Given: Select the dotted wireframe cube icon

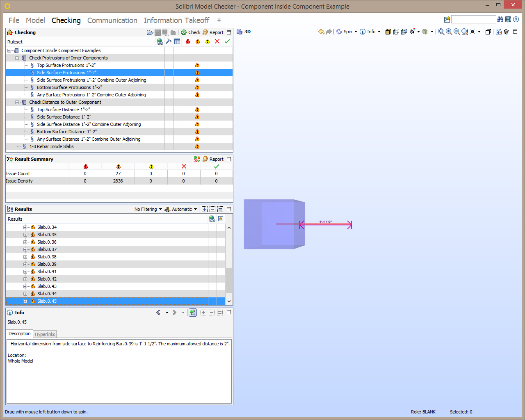Looking at the screenshot, I should click(396, 32).
